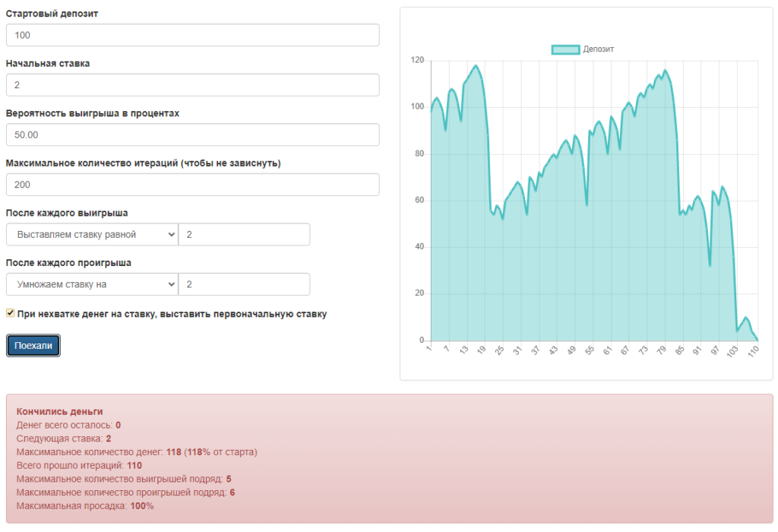Click the Стартовый депозит label
This screenshot has width=778, height=532.
[x=52, y=14]
